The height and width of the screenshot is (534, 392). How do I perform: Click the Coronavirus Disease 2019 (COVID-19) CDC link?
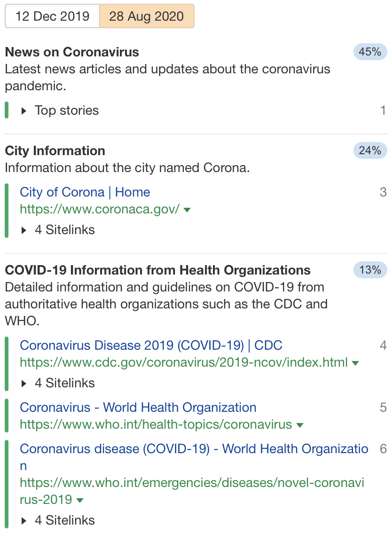tap(151, 346)
